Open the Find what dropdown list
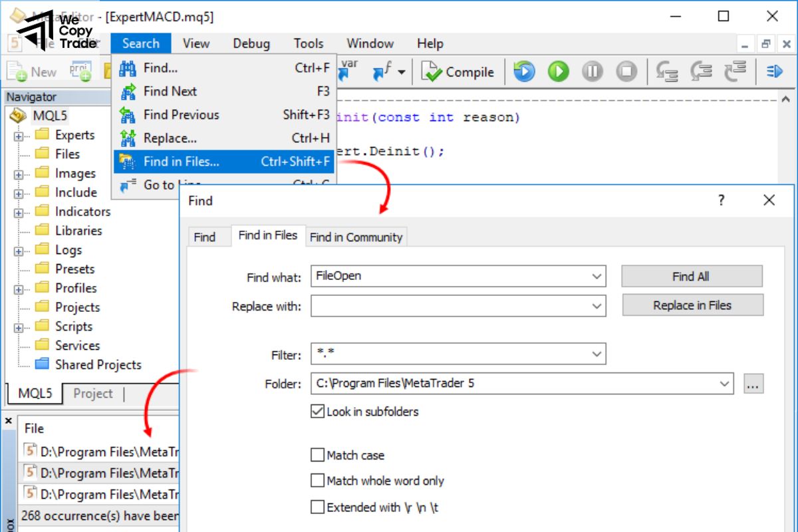The image size is (798, 532). pyautogui.click(x=597, y=276)
